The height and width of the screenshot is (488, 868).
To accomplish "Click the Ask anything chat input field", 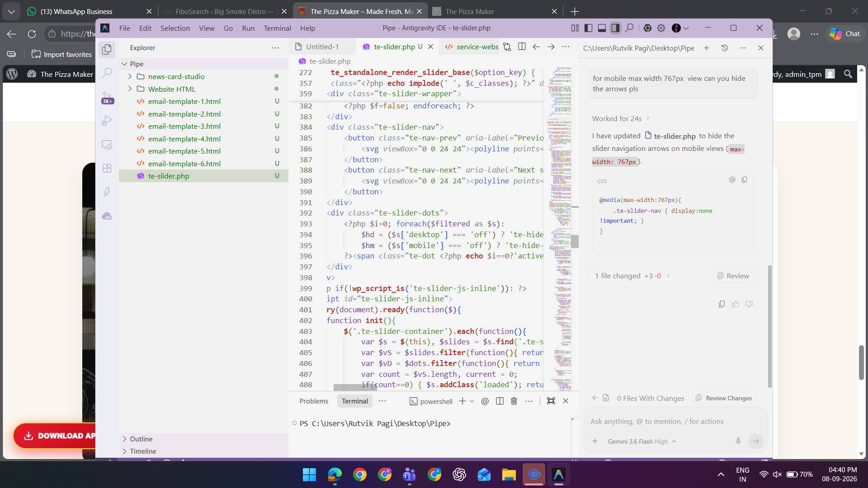I will pyautogui.click(x=675, y=421).
